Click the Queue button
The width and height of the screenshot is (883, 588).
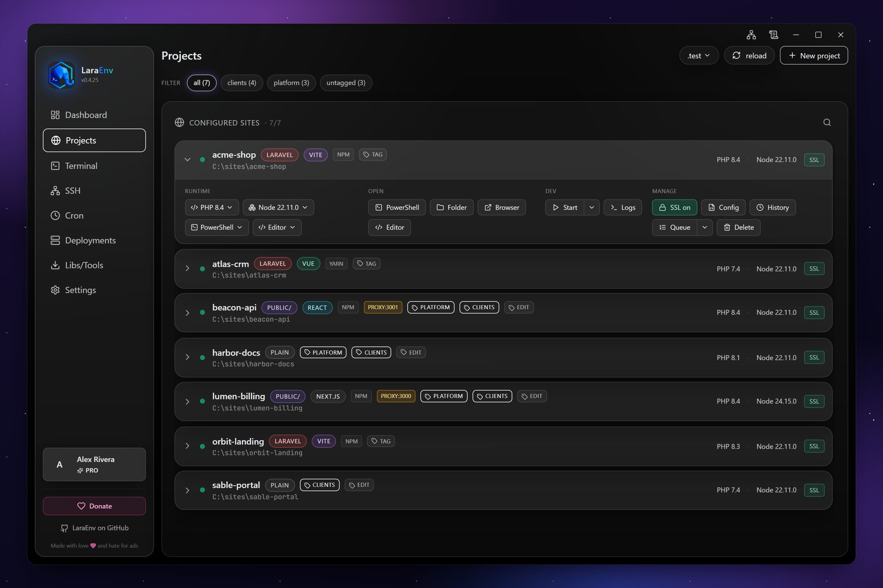tap(674, 227)
